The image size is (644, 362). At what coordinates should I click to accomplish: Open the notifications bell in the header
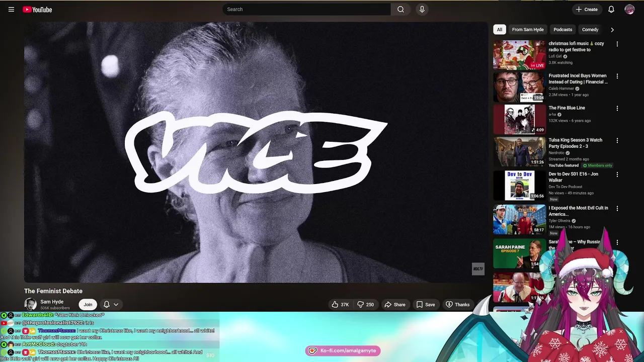coord(611,9)
